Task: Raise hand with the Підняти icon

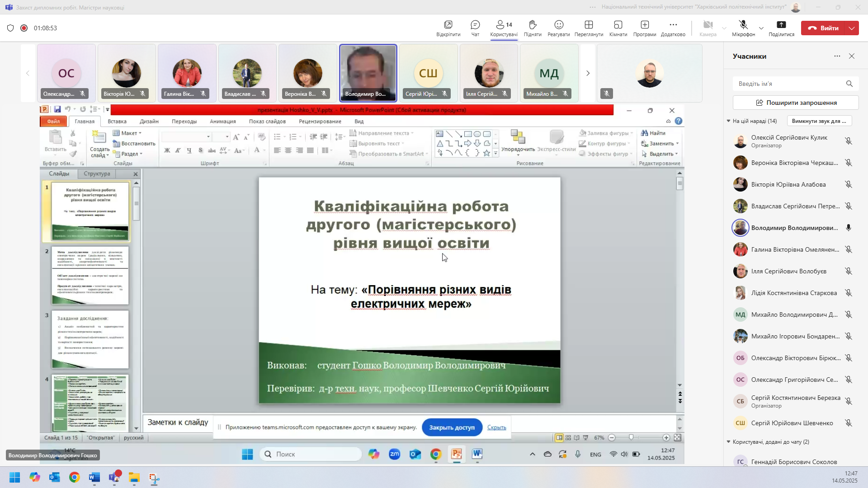Action: point(533,28)
